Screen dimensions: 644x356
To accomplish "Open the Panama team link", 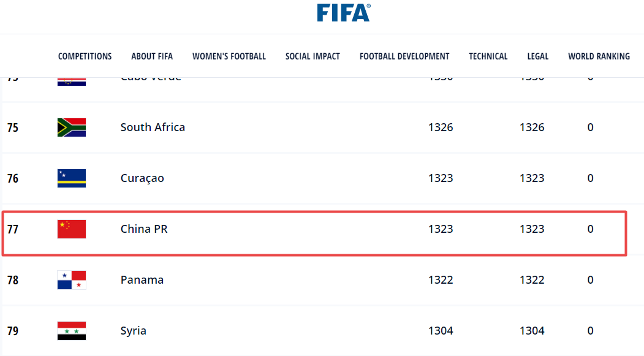I will coord(142,280).
